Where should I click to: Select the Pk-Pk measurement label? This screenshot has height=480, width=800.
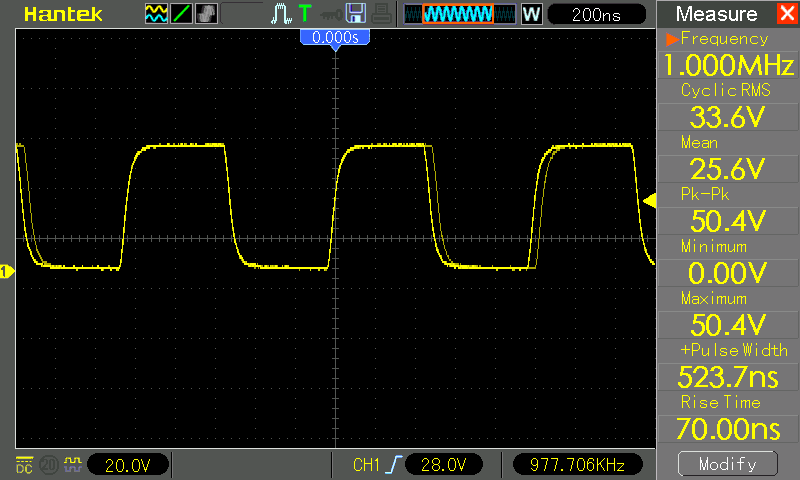[705, 194]
